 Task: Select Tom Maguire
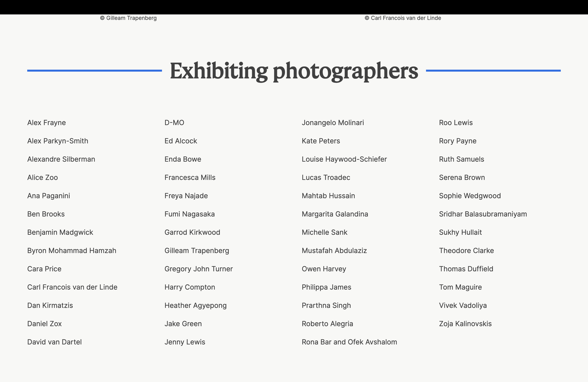click(460, 287)
